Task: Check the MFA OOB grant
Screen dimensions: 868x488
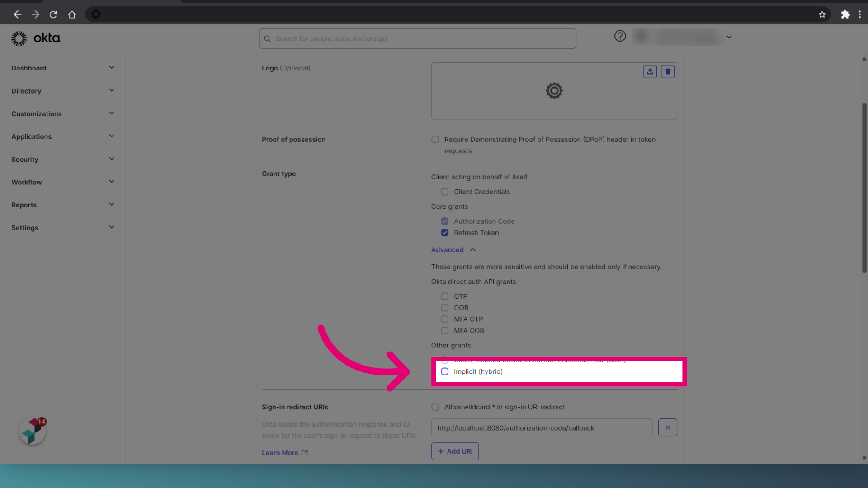Action: (x=445, y=331)
